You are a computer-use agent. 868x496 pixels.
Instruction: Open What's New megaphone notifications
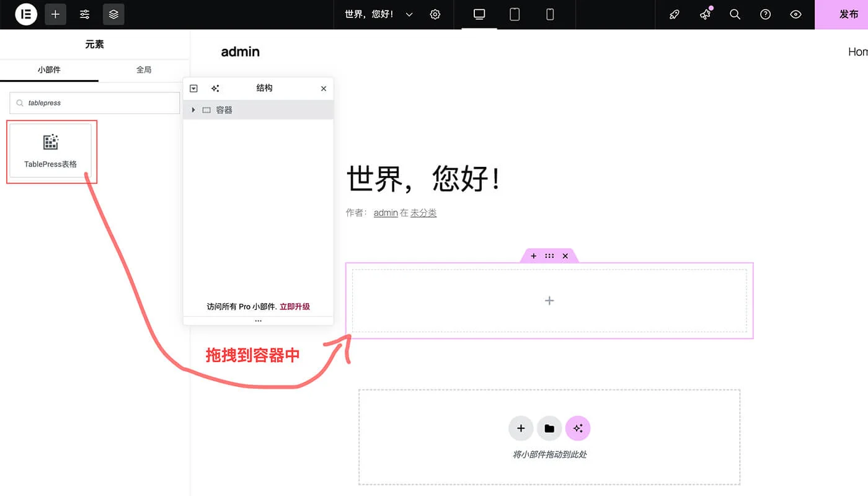[x=705, y=14]
